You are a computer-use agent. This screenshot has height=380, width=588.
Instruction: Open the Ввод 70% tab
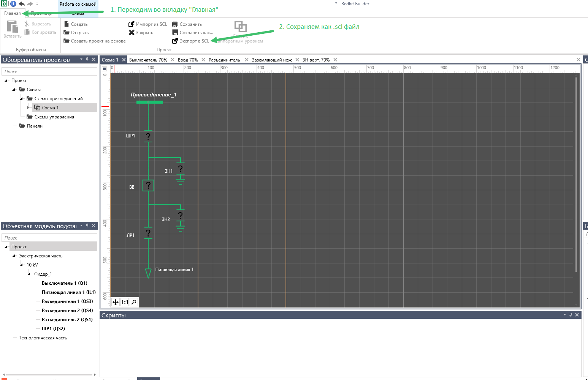click(188, 60)
